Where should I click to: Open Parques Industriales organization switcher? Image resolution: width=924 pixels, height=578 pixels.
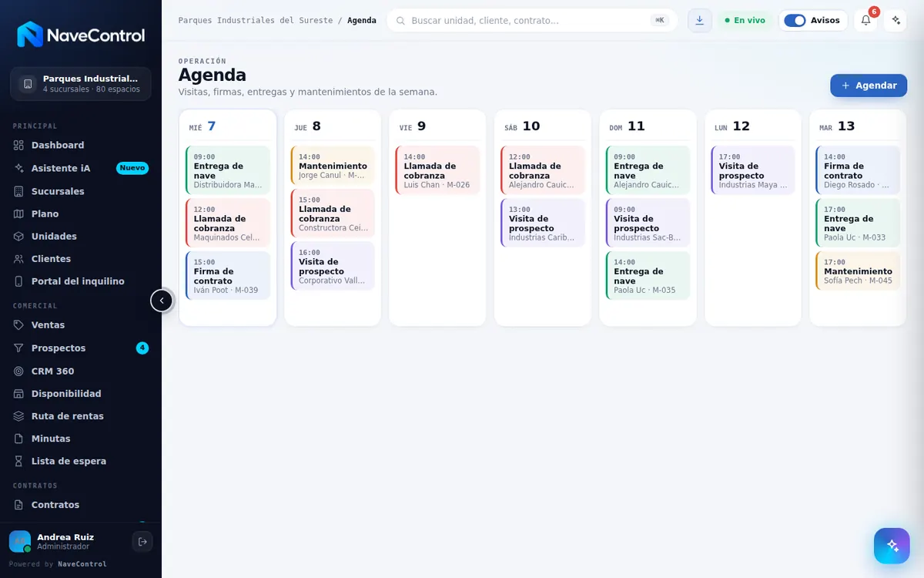81,84
